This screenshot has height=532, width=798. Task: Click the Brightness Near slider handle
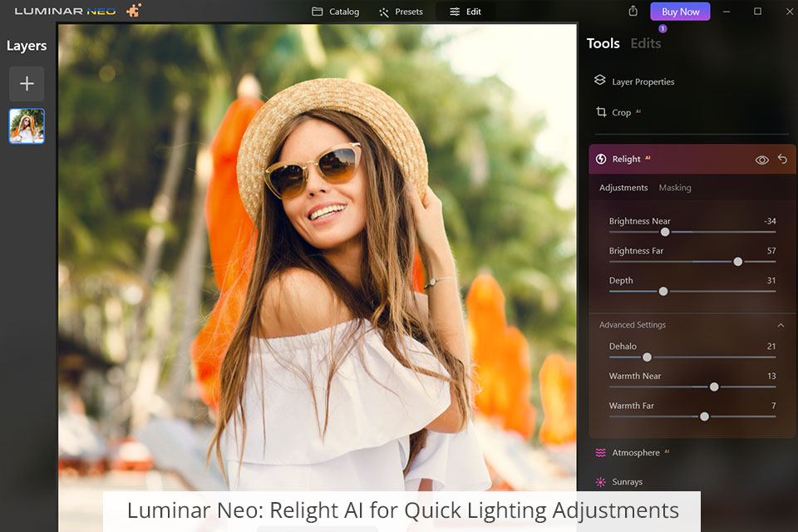(x=665, y=232)
